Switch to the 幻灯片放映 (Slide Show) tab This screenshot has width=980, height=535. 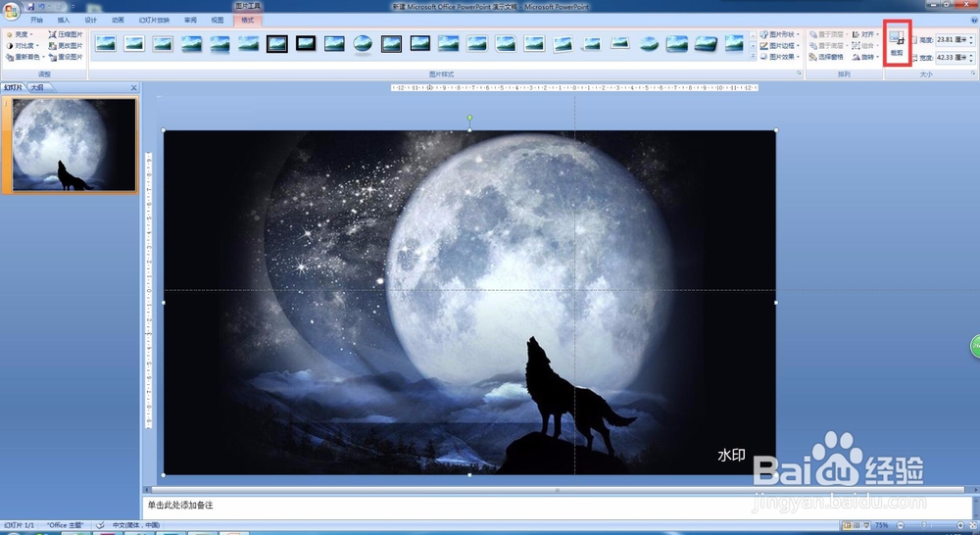click(x=154, y=20)
